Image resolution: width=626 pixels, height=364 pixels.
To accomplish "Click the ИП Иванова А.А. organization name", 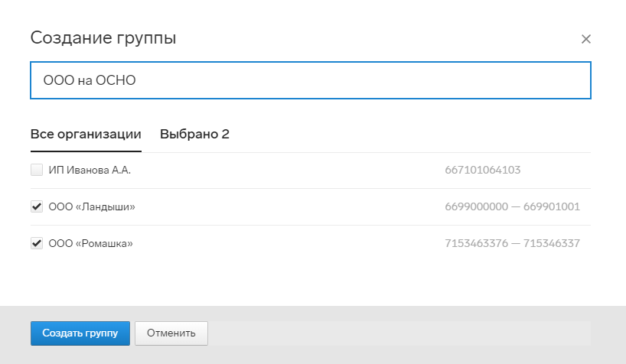I will [x=90, y=170].
